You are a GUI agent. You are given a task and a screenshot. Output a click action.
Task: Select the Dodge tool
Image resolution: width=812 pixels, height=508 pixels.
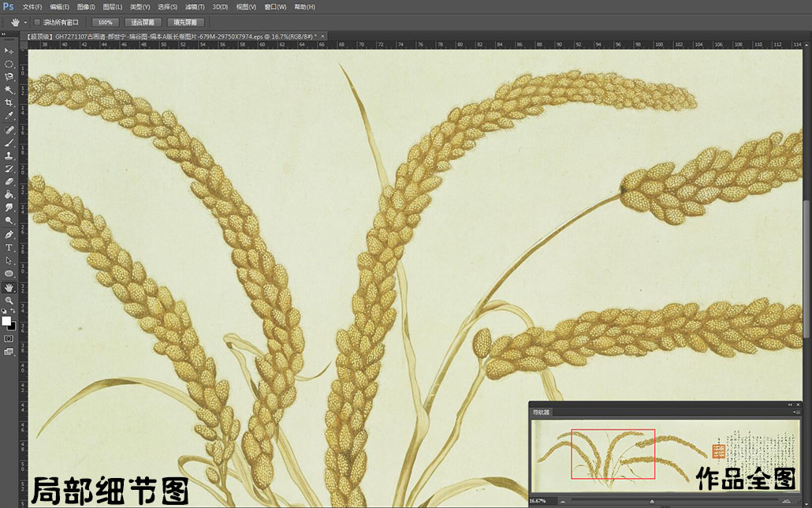tap(9, 220)
